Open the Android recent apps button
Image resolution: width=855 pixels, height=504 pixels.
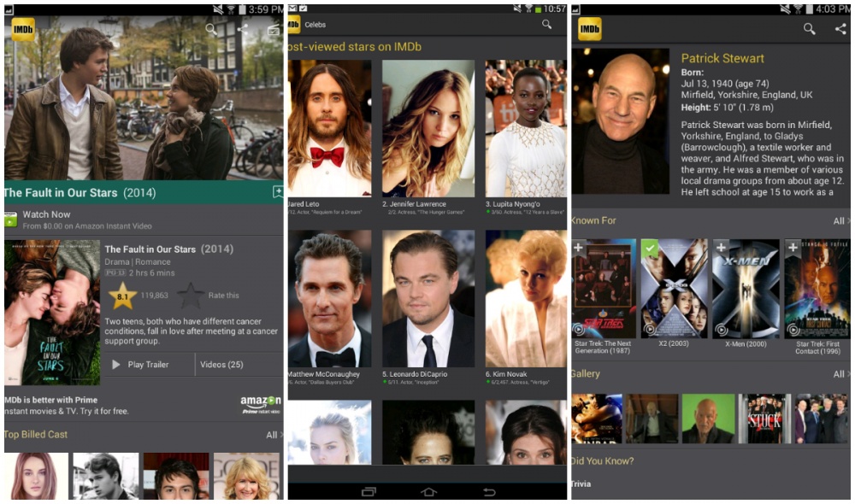pos(369,492)
